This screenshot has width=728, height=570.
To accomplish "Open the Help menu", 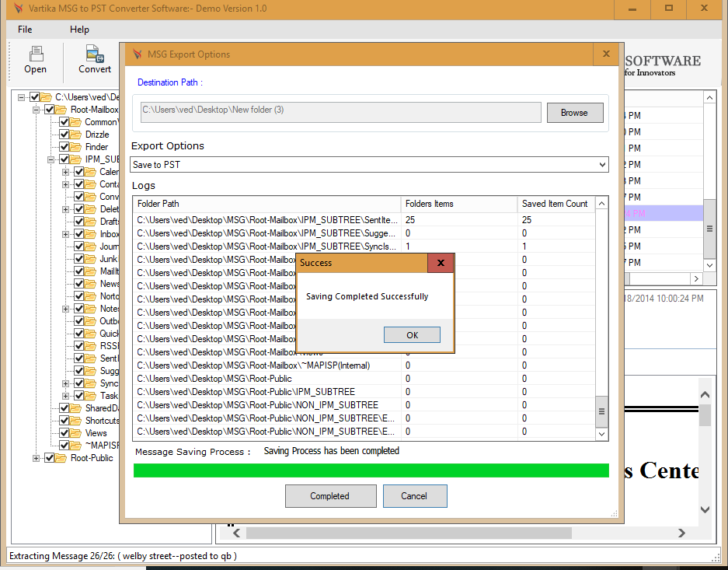I will pos(79,30).
